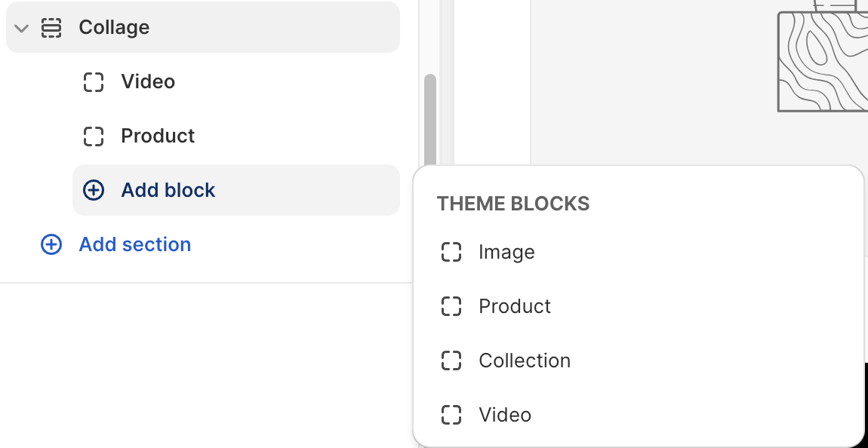Click the Image block icon in popup

pos(451,252)
